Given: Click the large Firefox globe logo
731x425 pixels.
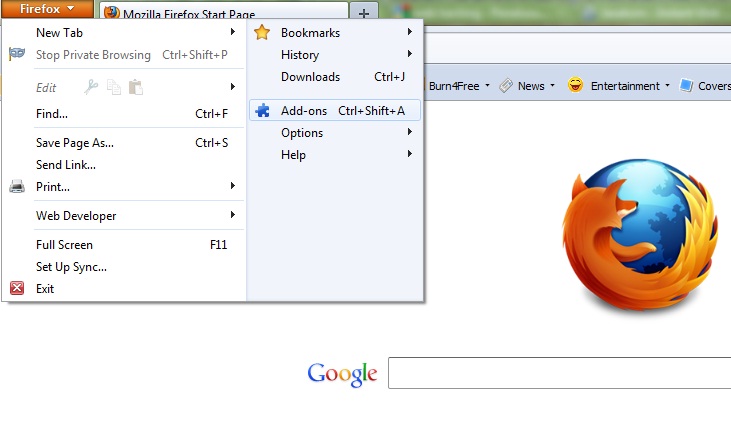Looking at the screenshot, I should tap(640, 237).
